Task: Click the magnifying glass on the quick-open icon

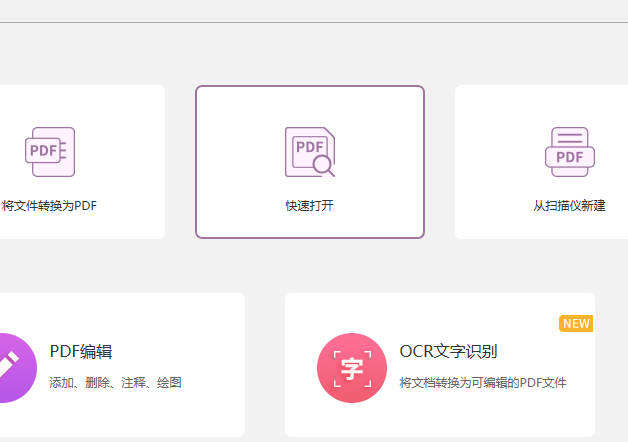Action: 324,166
